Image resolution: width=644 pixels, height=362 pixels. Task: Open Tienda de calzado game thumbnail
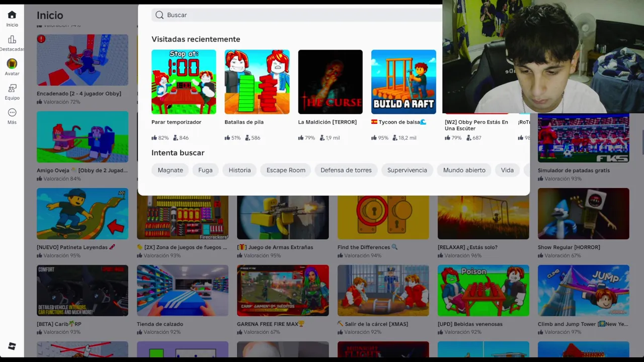click(x=183, y=291)
